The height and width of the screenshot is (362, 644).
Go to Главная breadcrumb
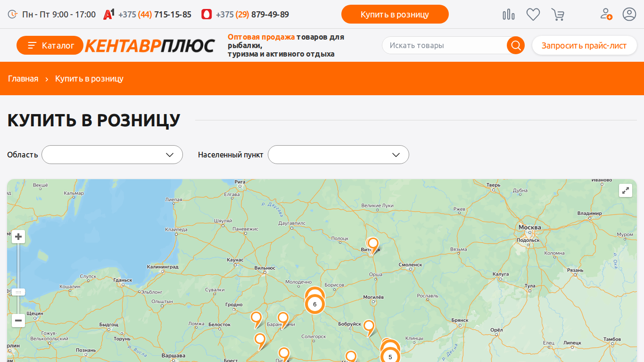[x=23, y=79]
